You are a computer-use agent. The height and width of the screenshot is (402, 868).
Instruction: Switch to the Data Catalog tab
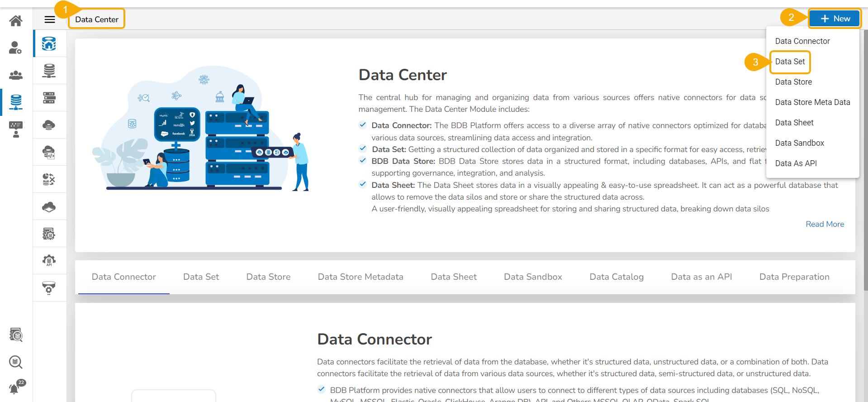617,277
